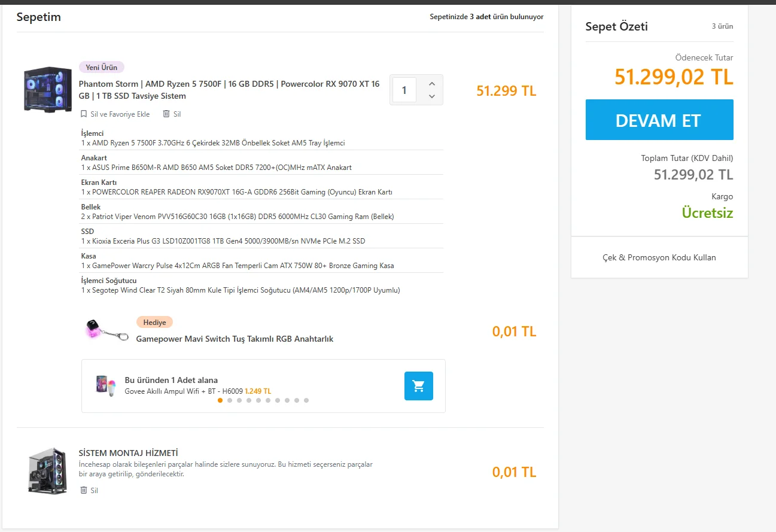Click the Sepet Özeti heading
This screenshot has height=532, width=776.
pyautogui.click(x=617, y=26)
